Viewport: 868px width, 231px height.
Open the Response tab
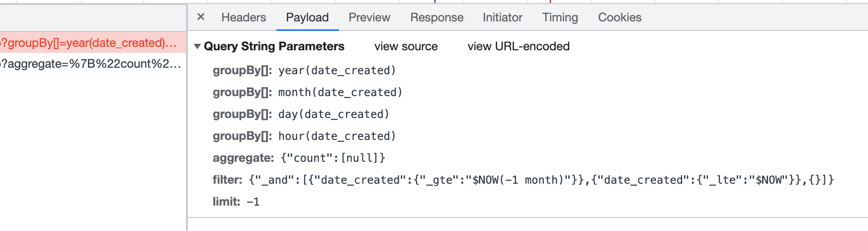click(436, 17)
